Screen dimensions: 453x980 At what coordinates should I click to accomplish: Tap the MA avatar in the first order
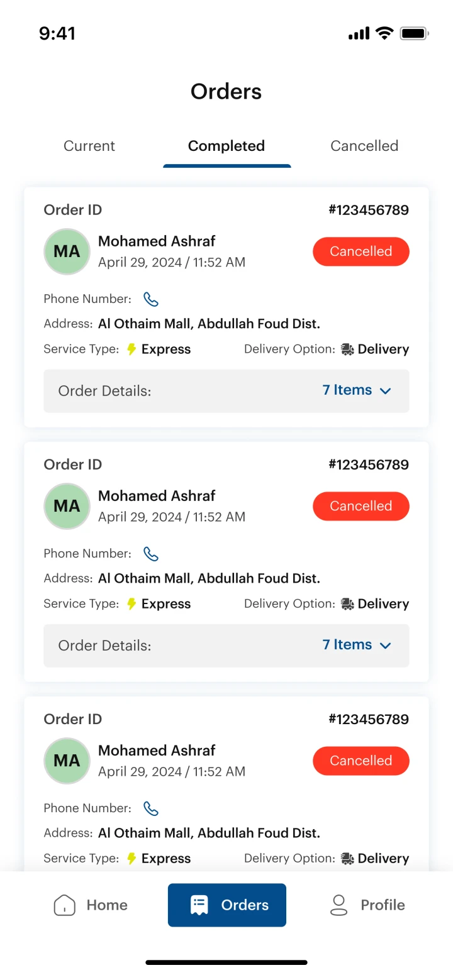[67, 251]
